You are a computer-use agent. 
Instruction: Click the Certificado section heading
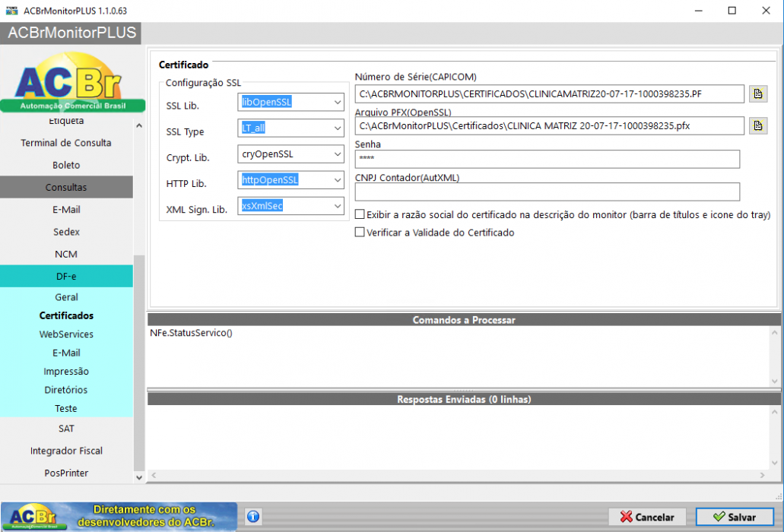183,65
